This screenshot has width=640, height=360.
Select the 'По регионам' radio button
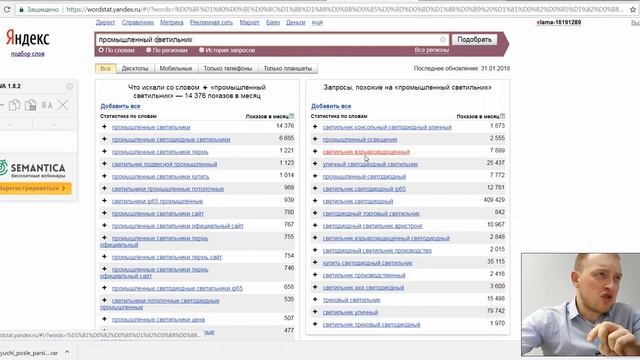pyautogui.click(x=149, y=50)
